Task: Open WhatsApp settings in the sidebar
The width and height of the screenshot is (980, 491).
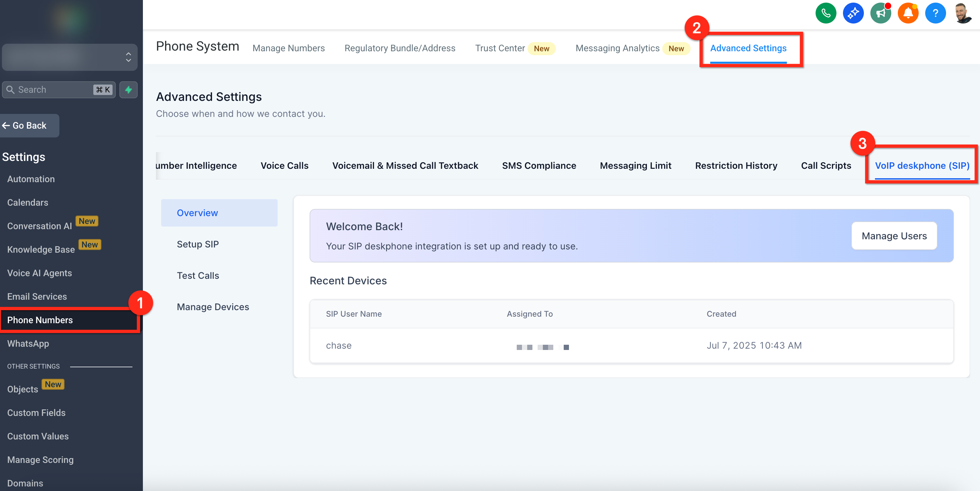Action: point(28,344)
